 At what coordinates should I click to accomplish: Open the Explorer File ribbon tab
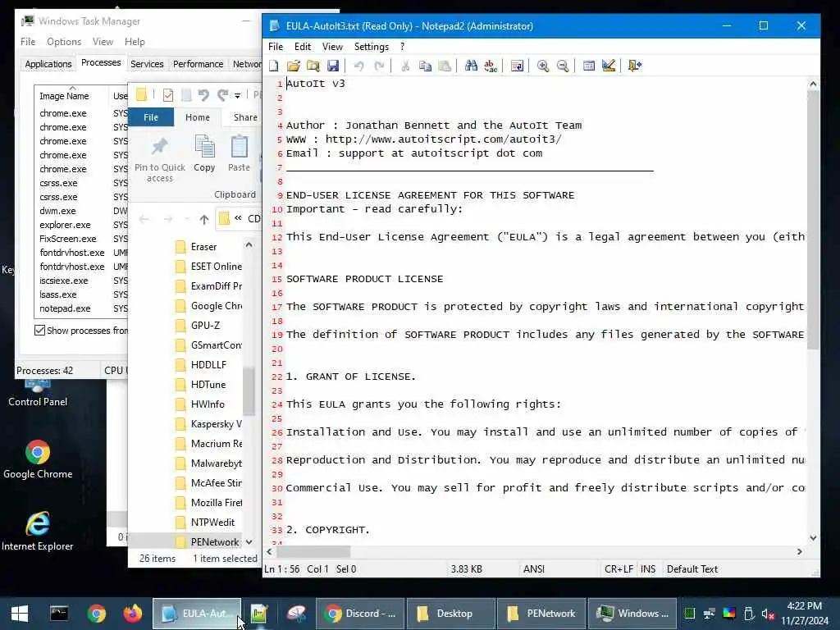[x=151, y=117]
